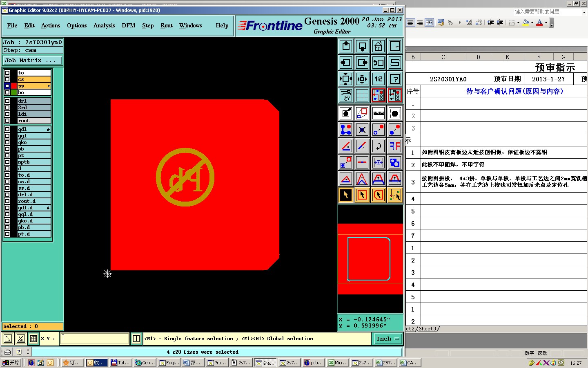Toggle the 'drl' layer checkbox

[7, 101]
